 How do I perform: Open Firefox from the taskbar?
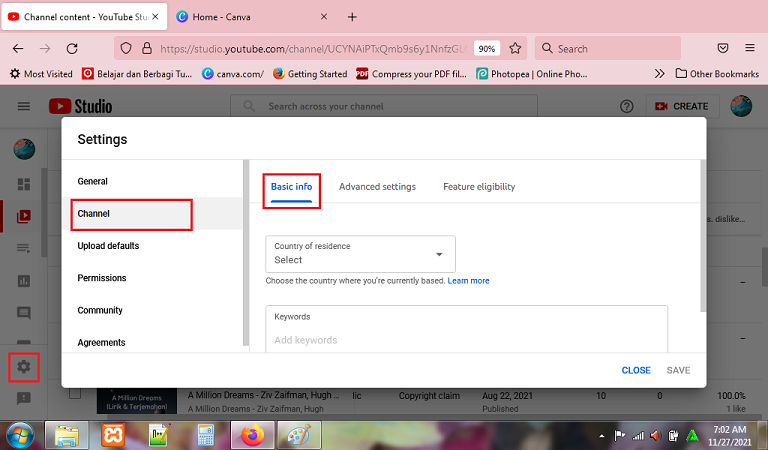click(253, 435)
